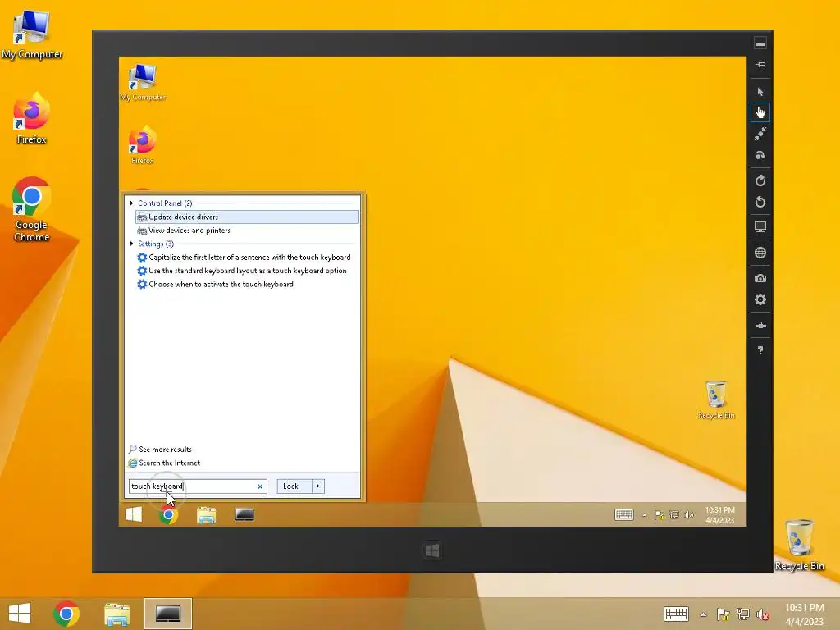
Task: Toggle the simulator always-on-top pin
Action: point(760,65)
